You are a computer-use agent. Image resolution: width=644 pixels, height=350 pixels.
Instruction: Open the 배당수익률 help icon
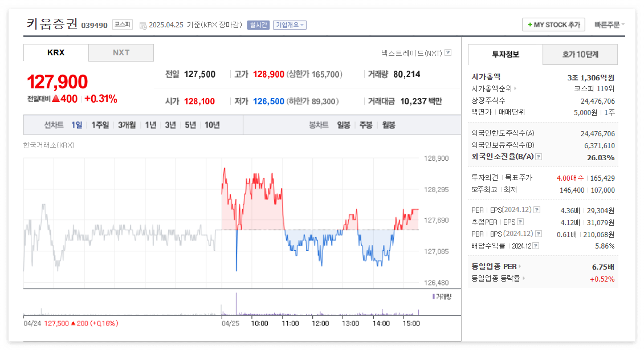click(535, 246)
